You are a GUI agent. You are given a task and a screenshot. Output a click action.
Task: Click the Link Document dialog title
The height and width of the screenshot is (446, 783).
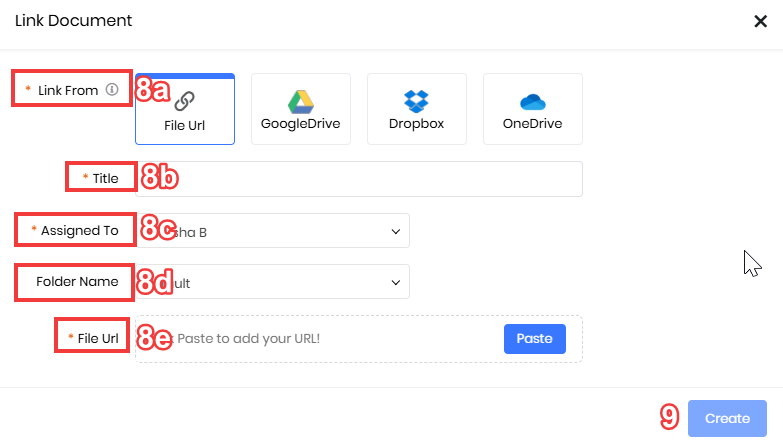pyautogui.click(x=73, y=20)
